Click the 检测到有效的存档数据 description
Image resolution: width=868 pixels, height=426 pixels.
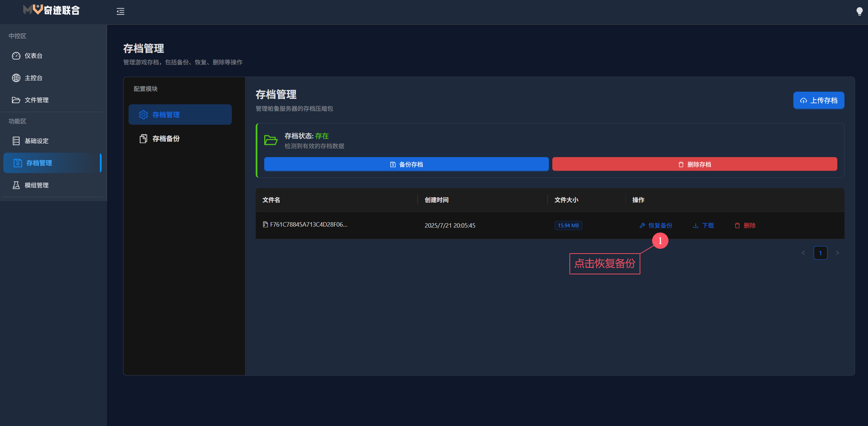coord(314,146)
